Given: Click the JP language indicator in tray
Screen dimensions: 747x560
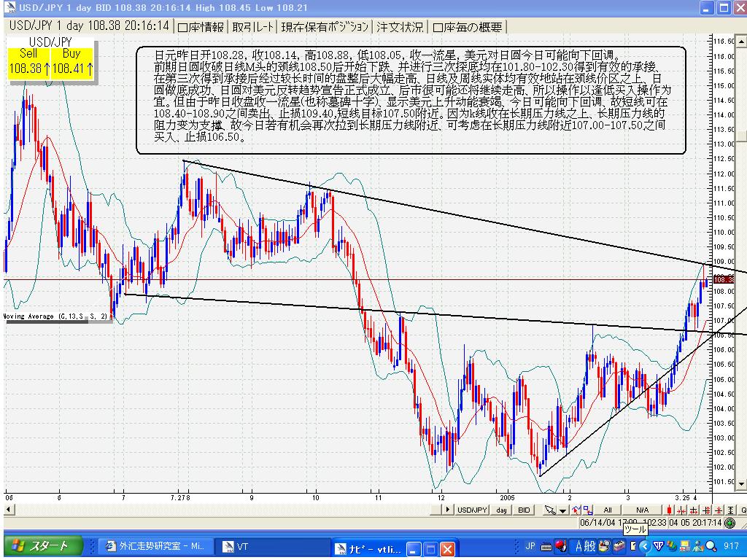Looking at the screenshot, I should pos(530,546).
